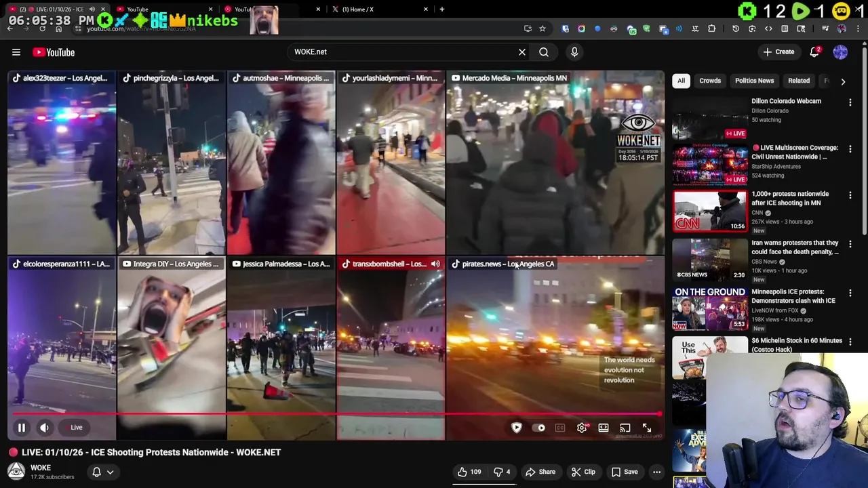The width and height of the screenshot is (868, 488).
Task: Start voice search with microphone
Action: point(574,52)
